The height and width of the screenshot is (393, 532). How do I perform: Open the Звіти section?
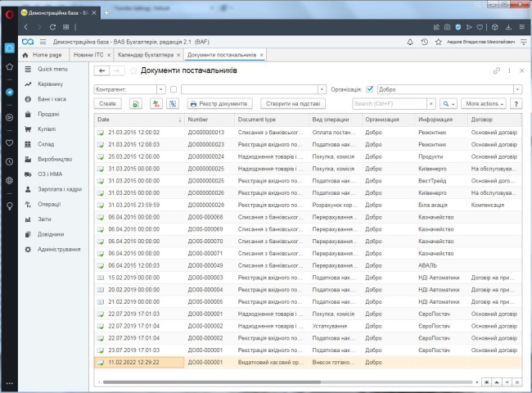coord(44,219)
